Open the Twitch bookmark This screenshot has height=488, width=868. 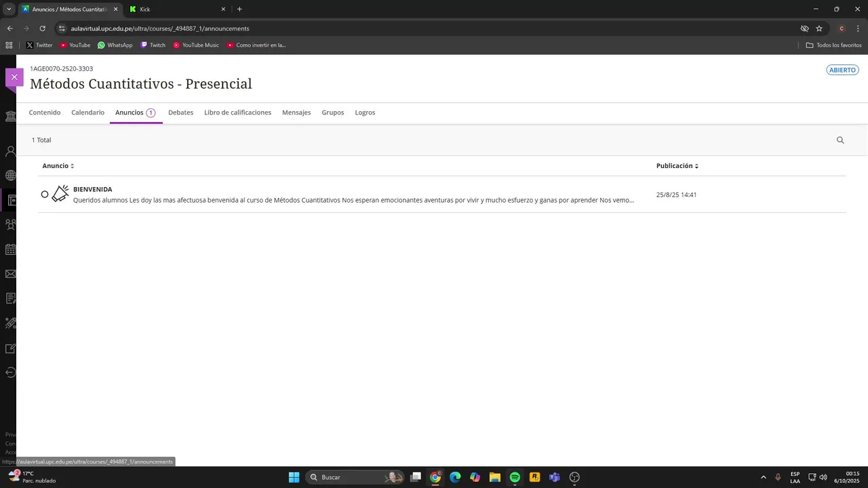[x=153, y=45]
